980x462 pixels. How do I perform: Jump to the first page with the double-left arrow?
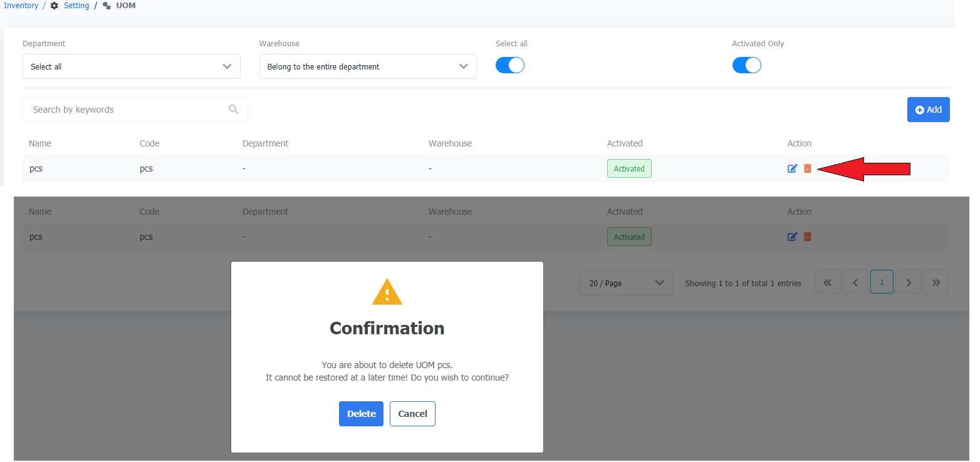coord(828,282)
